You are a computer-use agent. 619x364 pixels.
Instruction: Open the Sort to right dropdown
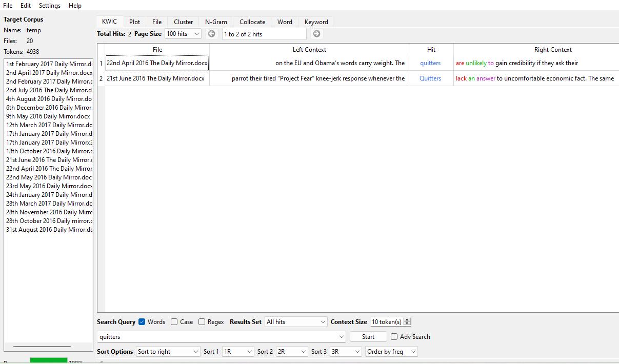click(x=168, y=352)
